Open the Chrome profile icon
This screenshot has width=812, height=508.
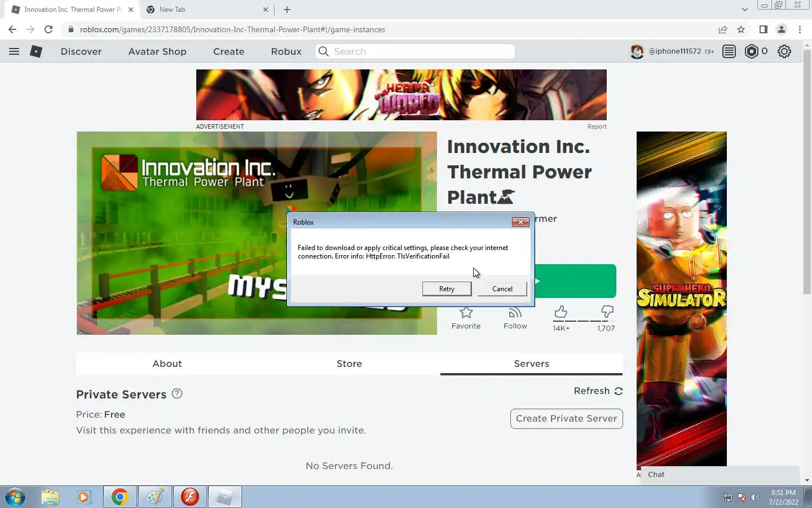tap(782, 29)
